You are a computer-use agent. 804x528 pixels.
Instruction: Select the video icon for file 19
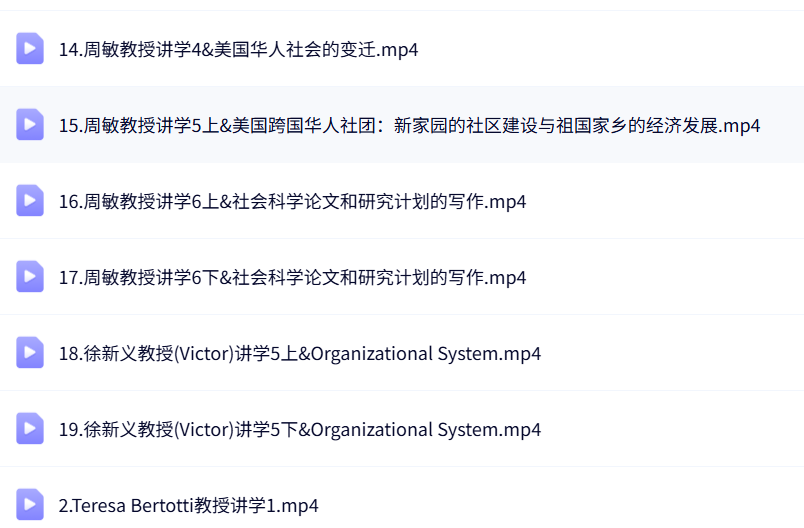[x=30, y=428]
